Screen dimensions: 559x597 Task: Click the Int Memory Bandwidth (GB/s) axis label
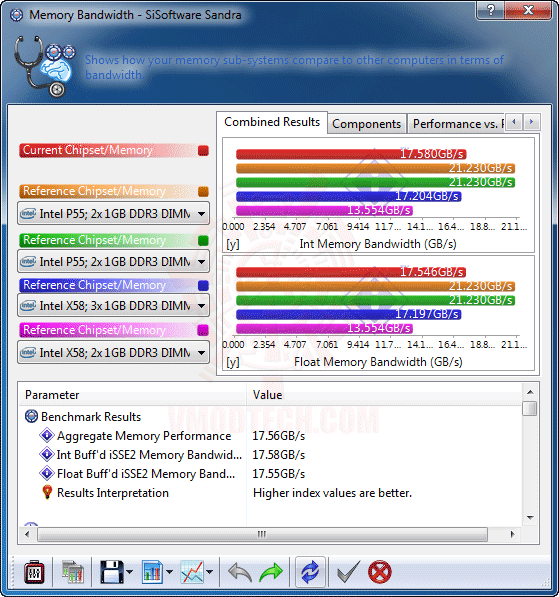pyautogui.click(x=378, y=244)
